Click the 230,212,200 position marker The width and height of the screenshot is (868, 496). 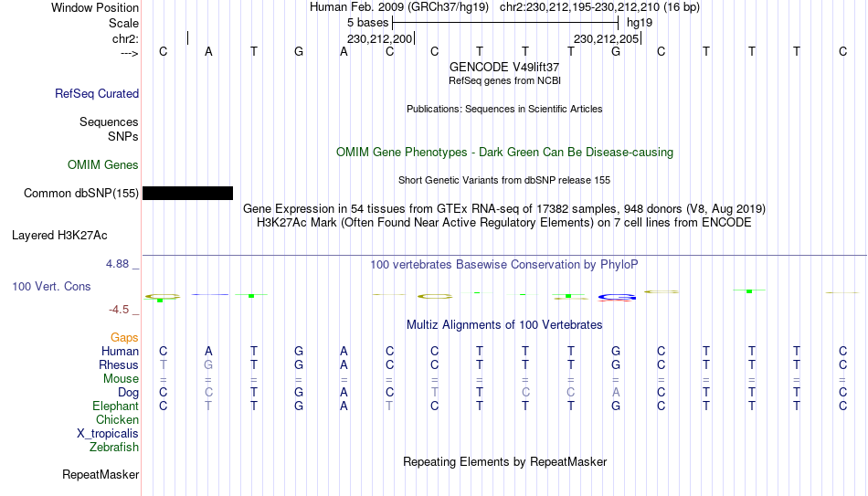380,38
